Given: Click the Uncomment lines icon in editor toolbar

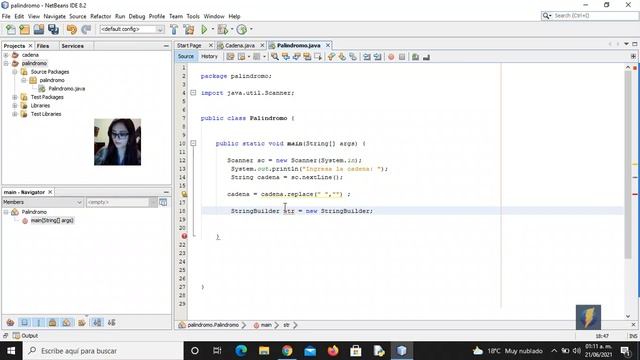Looking at the screenshot, I should pyautogui.click(x=426, y=57).
